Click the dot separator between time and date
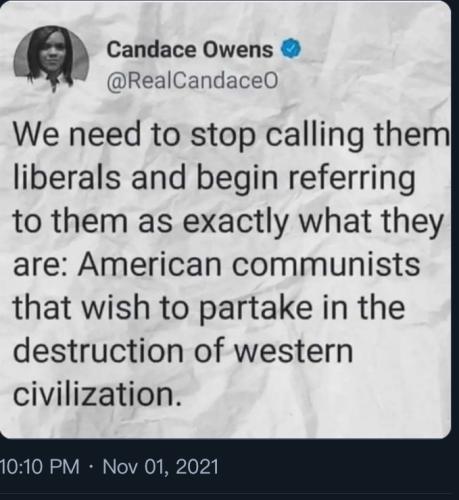Image resolution: width=459 pixels, height=500 pixels. click(91, 467)
